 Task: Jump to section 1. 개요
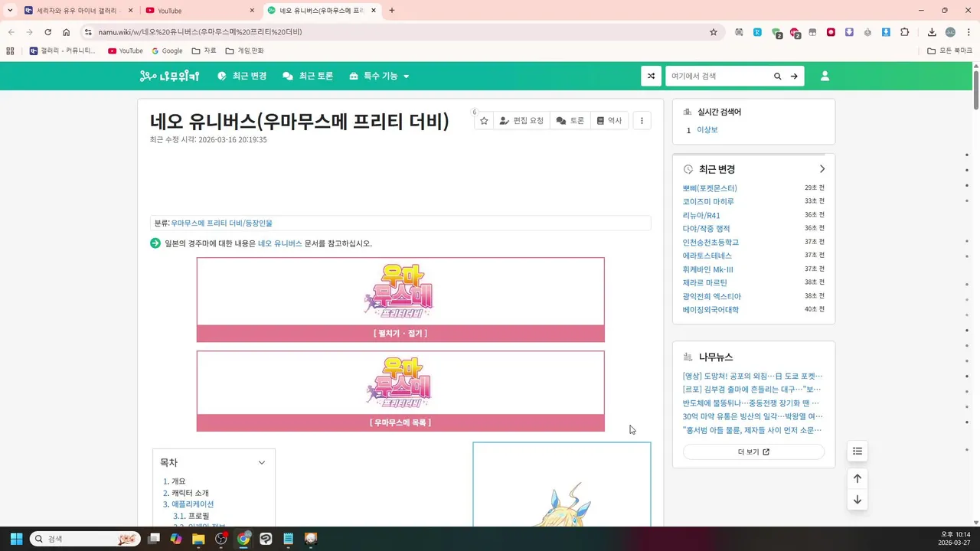point(175,481)
